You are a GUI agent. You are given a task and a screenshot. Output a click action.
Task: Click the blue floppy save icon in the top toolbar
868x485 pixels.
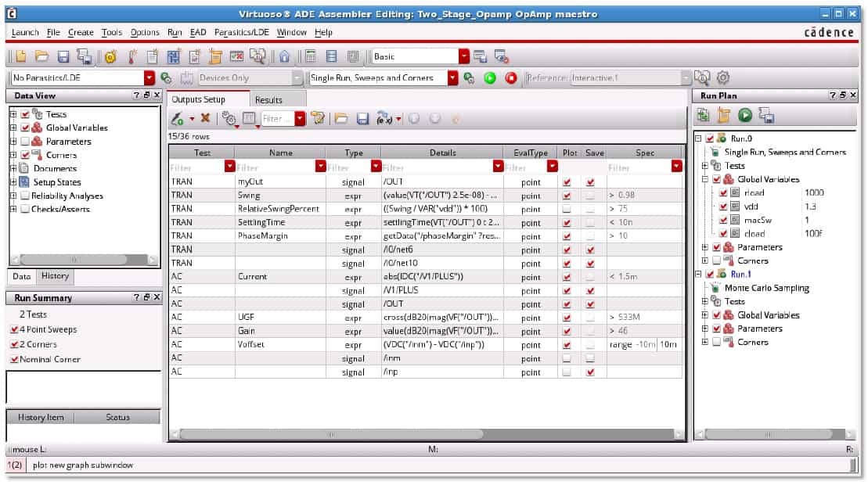click(63, 56)
